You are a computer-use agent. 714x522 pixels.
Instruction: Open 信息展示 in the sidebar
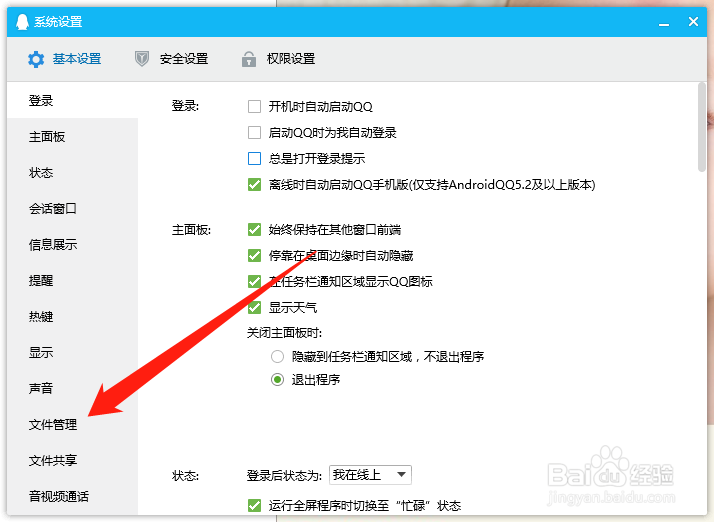[x=72, y=245]
